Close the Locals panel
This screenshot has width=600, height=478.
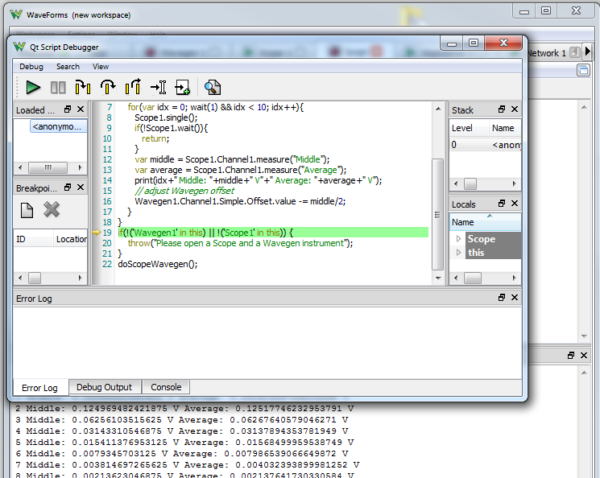[x=515, y=204]
